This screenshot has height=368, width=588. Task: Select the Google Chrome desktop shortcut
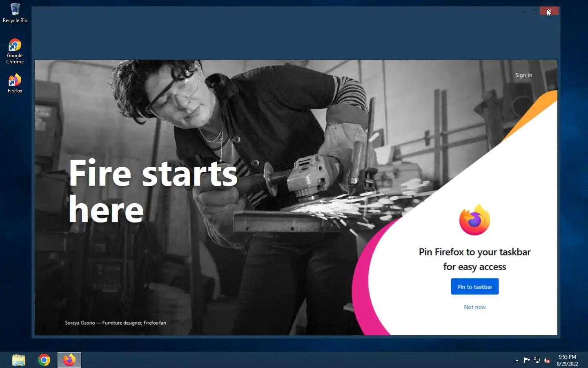pos(15,52)
